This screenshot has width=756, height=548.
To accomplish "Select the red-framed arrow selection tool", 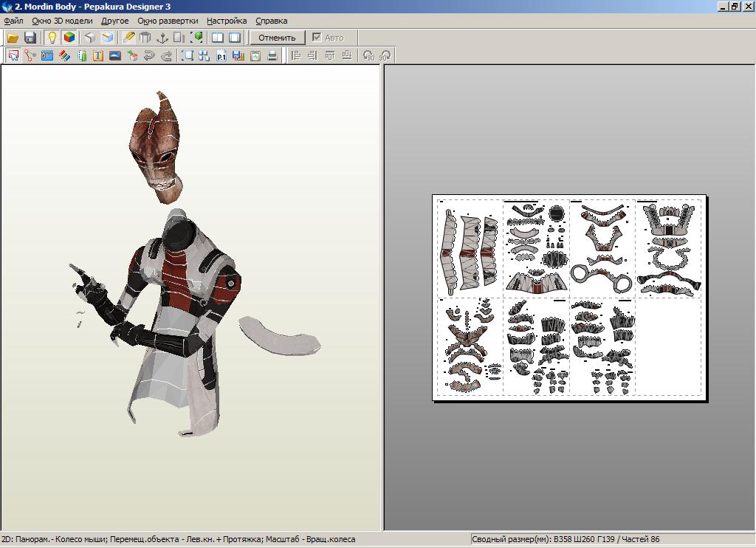I will tap(13, 56).
